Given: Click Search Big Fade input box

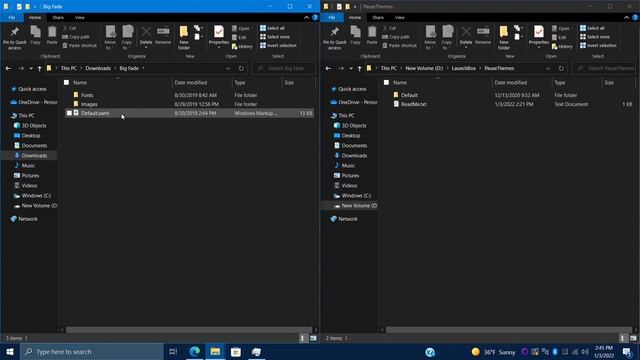Looking at the screenshot, I should point(284,68).
